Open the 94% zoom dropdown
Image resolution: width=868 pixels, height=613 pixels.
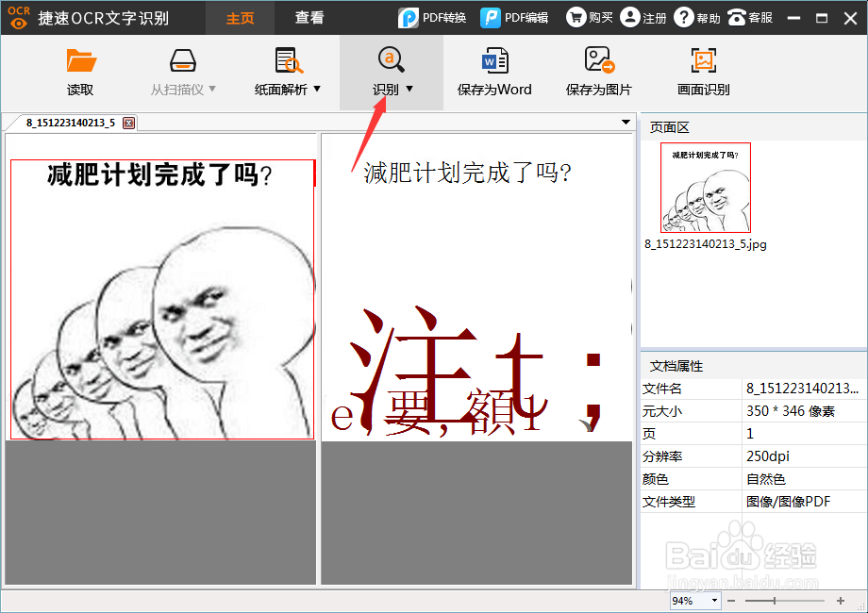pos(714,601)
